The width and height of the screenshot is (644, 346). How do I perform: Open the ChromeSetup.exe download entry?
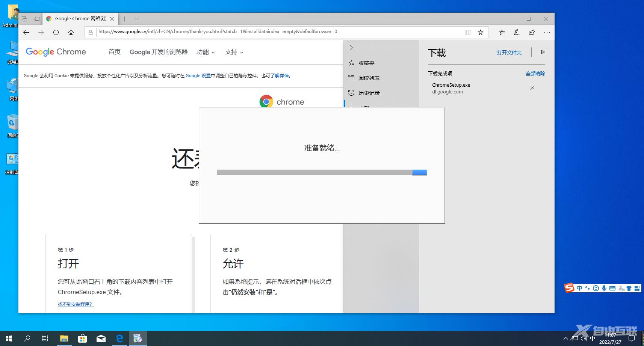[x=451, y=88]
